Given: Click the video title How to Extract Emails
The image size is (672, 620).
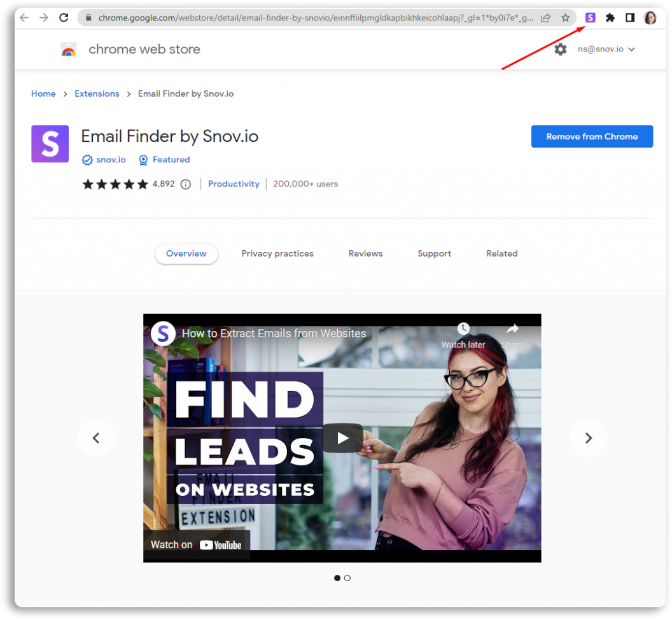Looking at the screenshot, I should click(x=274, y=333).
